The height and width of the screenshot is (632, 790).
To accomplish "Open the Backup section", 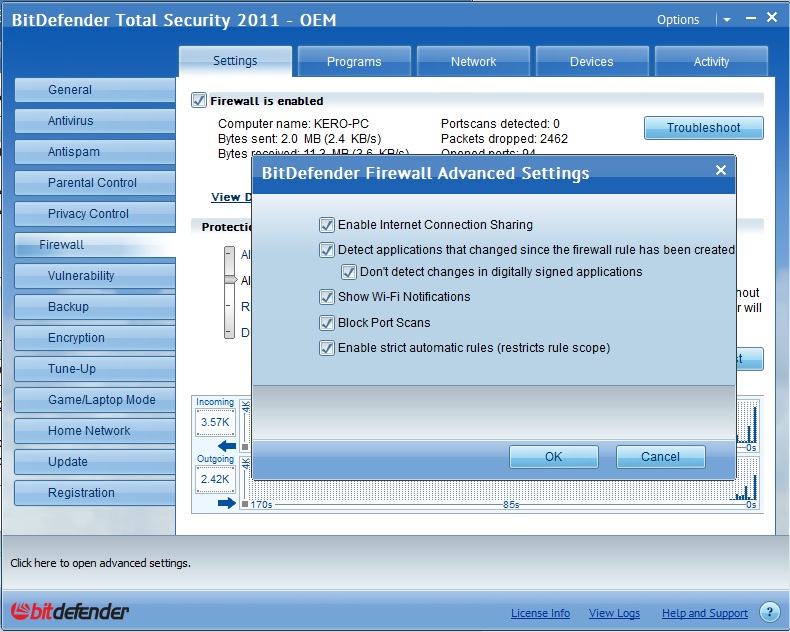I will 95,307.
